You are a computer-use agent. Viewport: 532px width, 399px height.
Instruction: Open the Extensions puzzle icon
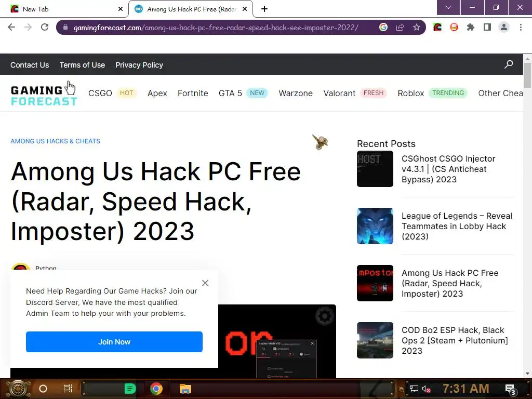click(x=471, y=27)
